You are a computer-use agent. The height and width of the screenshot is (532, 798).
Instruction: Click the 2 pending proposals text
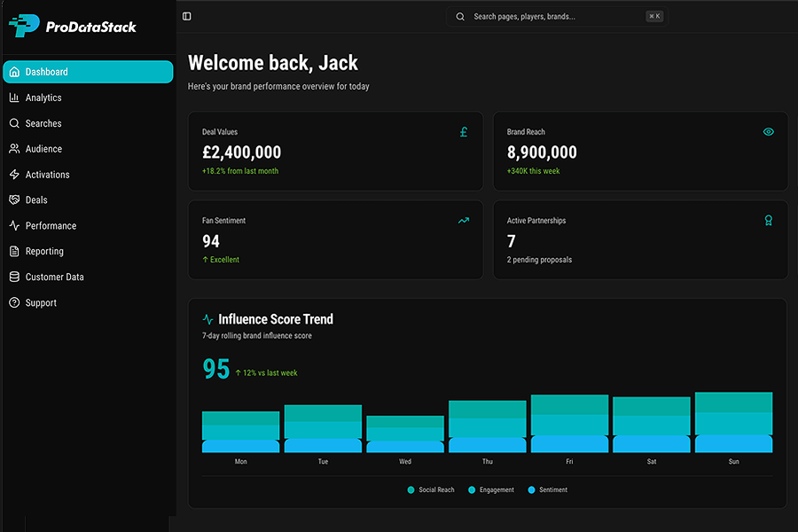click(x=539, y=260)
